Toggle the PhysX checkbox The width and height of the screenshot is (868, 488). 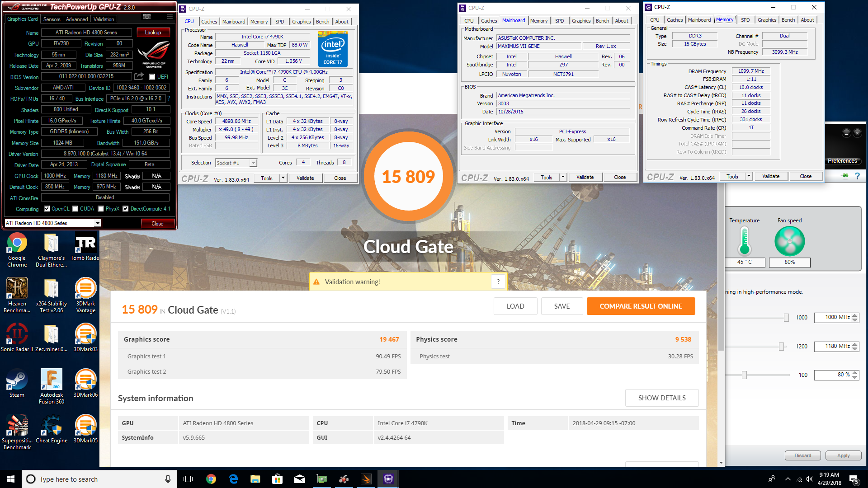pyautogui.click(x=101, y=209)
